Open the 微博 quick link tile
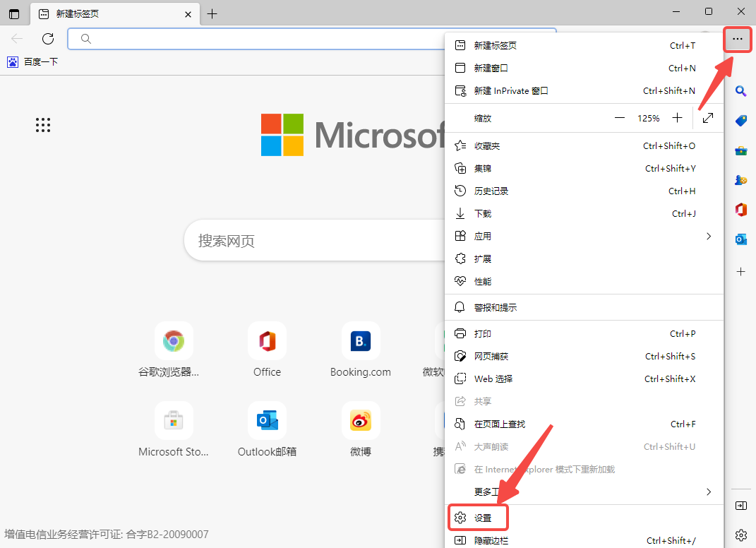Image resolution: width=756 pixels, height=548 pixels. [361, 421]
